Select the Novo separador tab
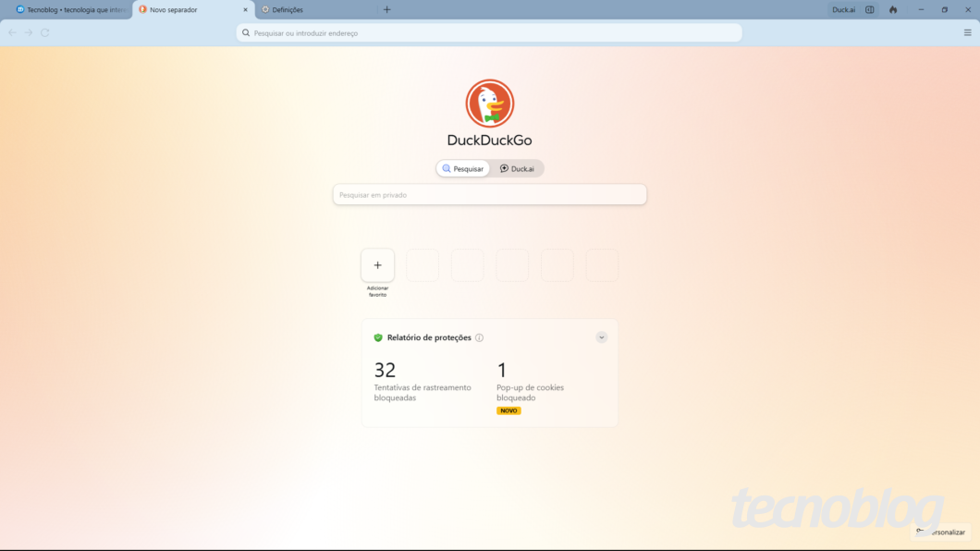This screenshot has width=980, height=551. tap(193, 10)
